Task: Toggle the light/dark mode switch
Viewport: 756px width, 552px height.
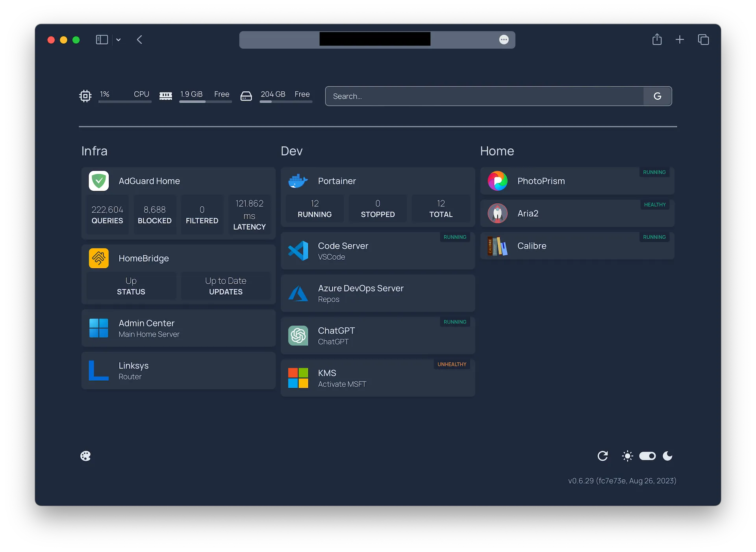Action: [x=647, y=456]
